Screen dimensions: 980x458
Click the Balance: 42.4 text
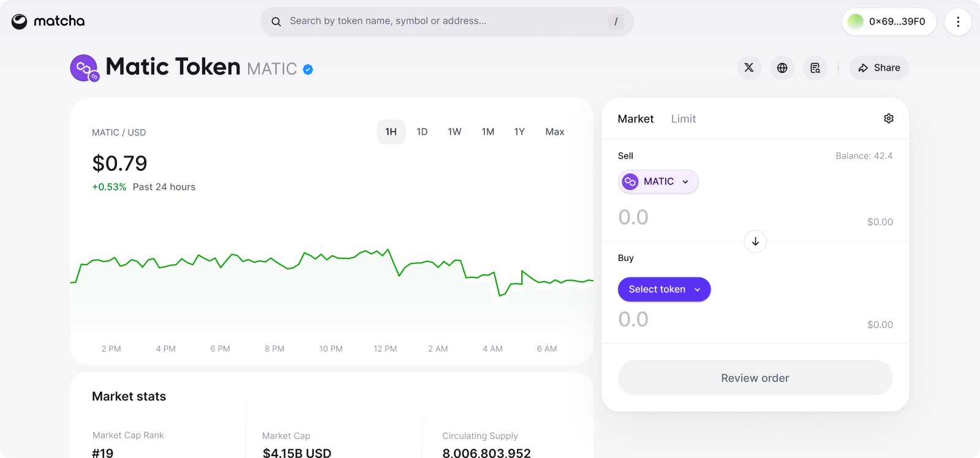pos(864,156)
